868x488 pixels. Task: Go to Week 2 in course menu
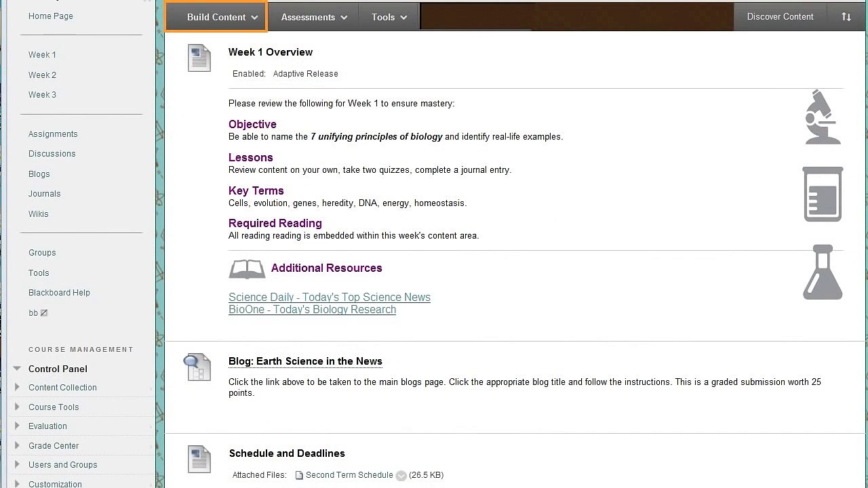(x=42, y=75)
